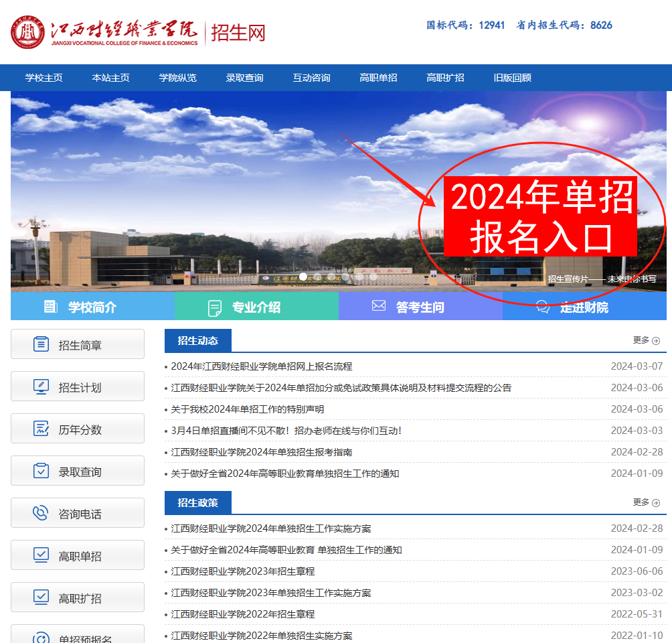Click the college seal logo icon
This screenshot has width=672, height=643.
click(x=27, y=32)
